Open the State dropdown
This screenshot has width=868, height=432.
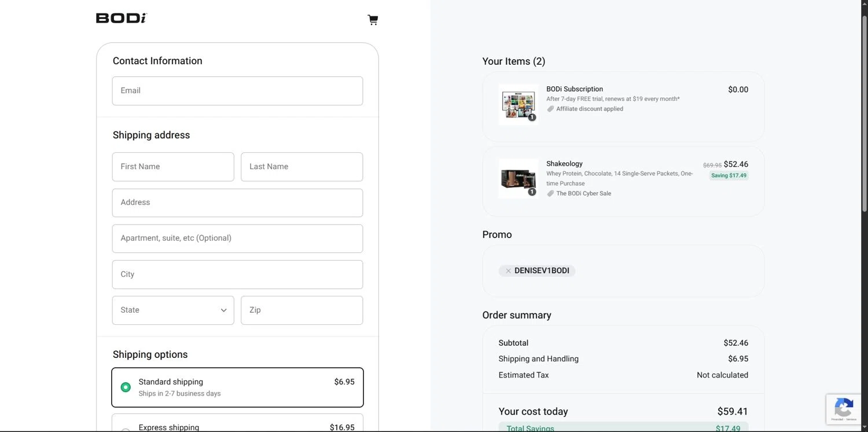tap(173, 310)
